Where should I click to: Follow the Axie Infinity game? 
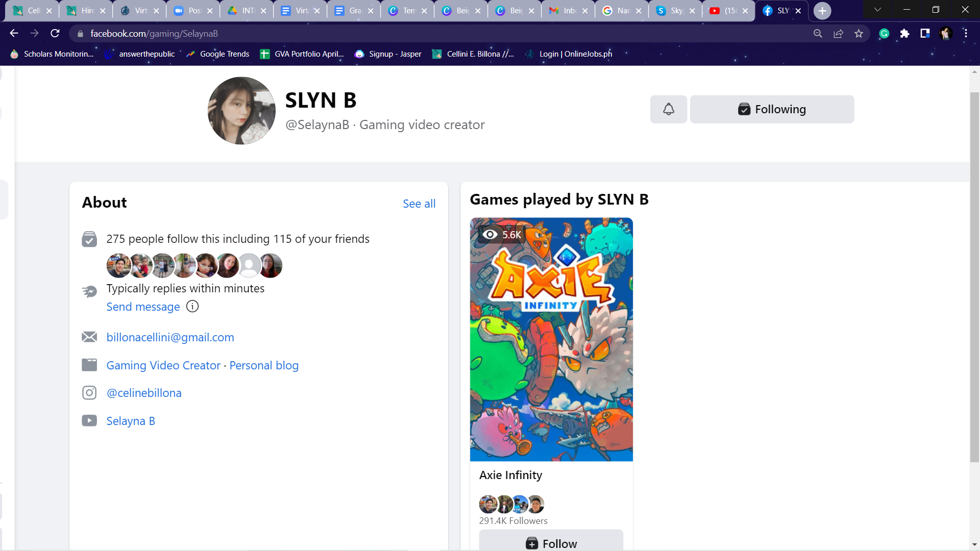(551, 543)
